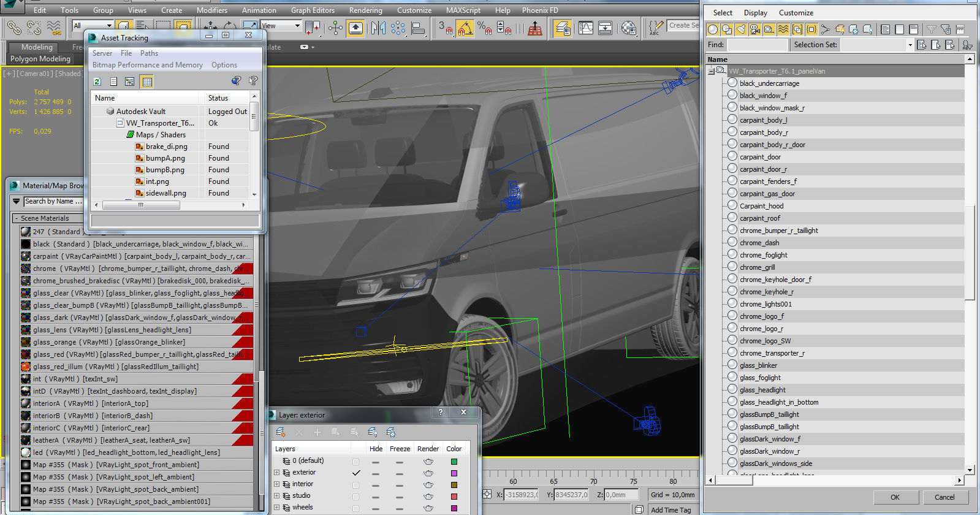Screen dimensions: 980x515
Task: Make layer 0 (default) current
Action: [x=355, y=461]
